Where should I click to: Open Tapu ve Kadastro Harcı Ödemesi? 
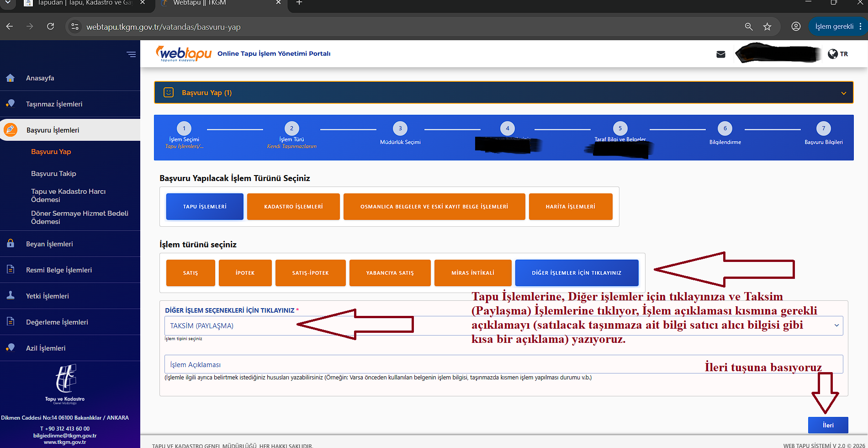click(x=69, y=195)
